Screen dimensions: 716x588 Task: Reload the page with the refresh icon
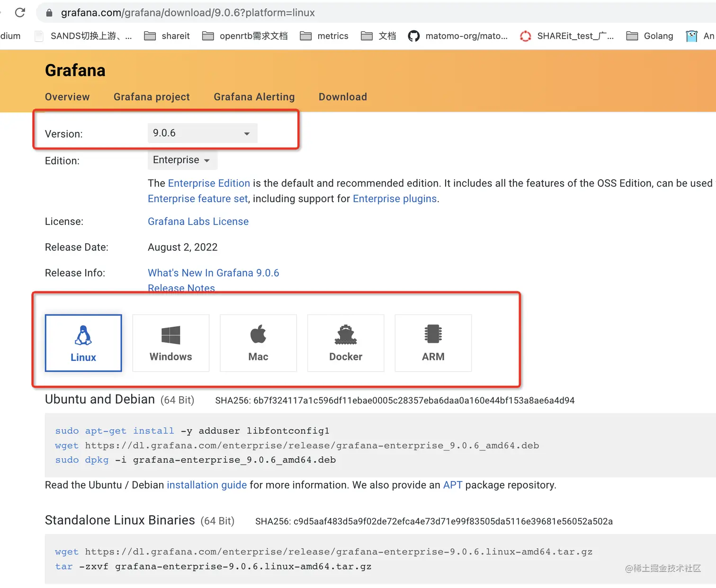point(20,12)
